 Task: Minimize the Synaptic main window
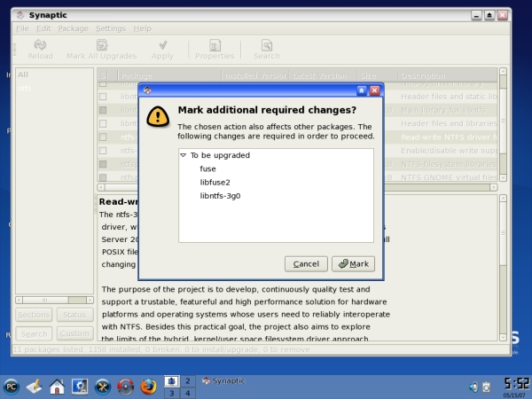(476, 15)
